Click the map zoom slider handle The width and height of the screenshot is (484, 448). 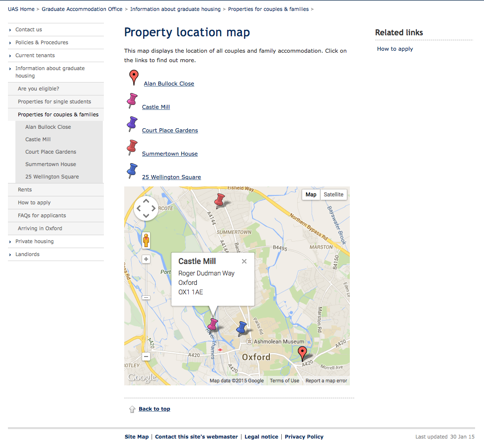point(146,297)
